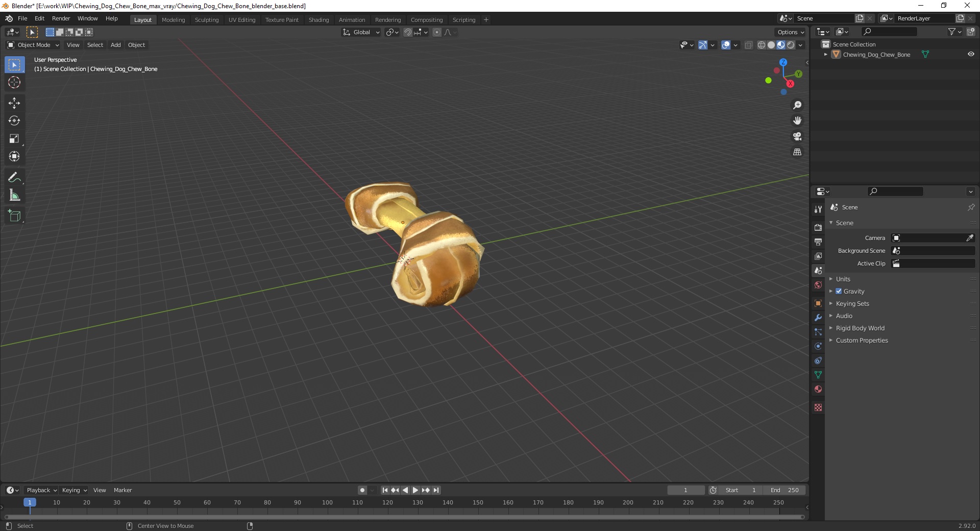Toggle auto keying record button
The image size is (980, 531).
point(362,490)
